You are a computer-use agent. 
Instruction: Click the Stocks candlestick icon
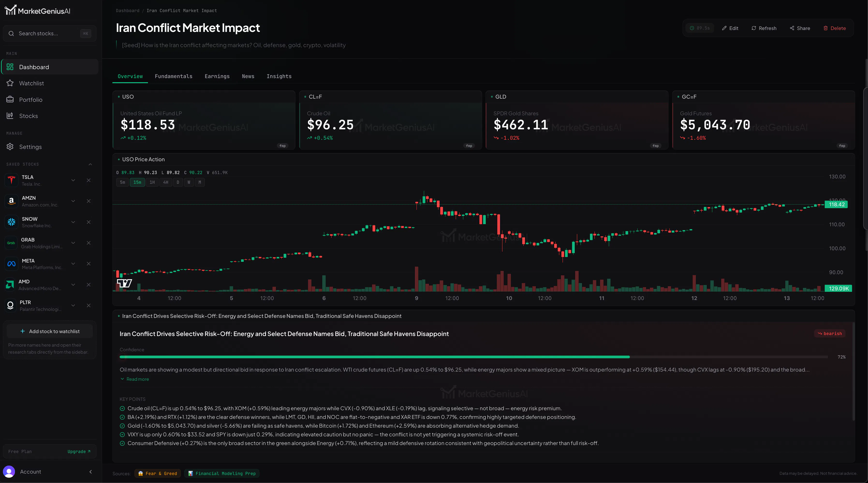tap(10, 116)
